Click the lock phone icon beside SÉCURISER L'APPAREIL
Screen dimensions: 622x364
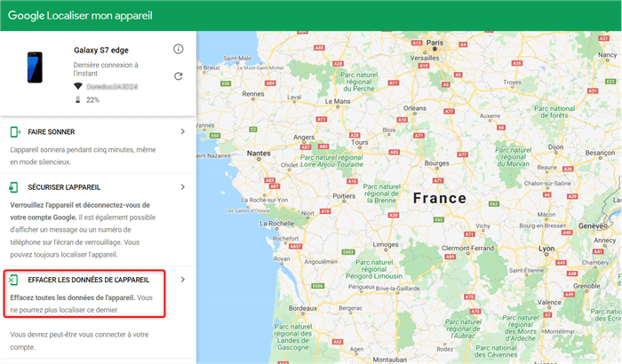click(x=14, y=187)
